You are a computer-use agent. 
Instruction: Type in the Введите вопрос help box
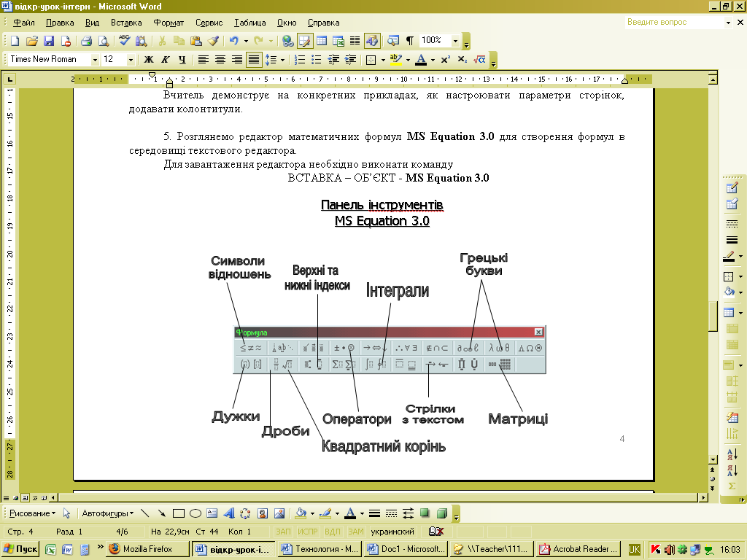click(674, 22)
